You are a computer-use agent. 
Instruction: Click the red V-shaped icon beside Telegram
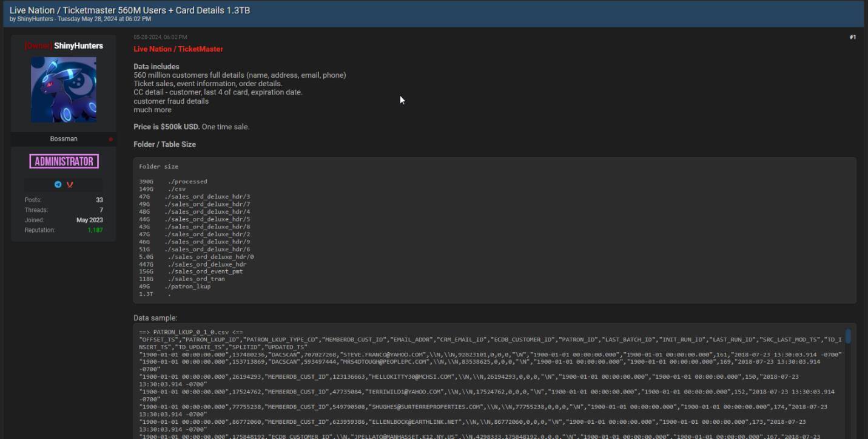[70, 185]
